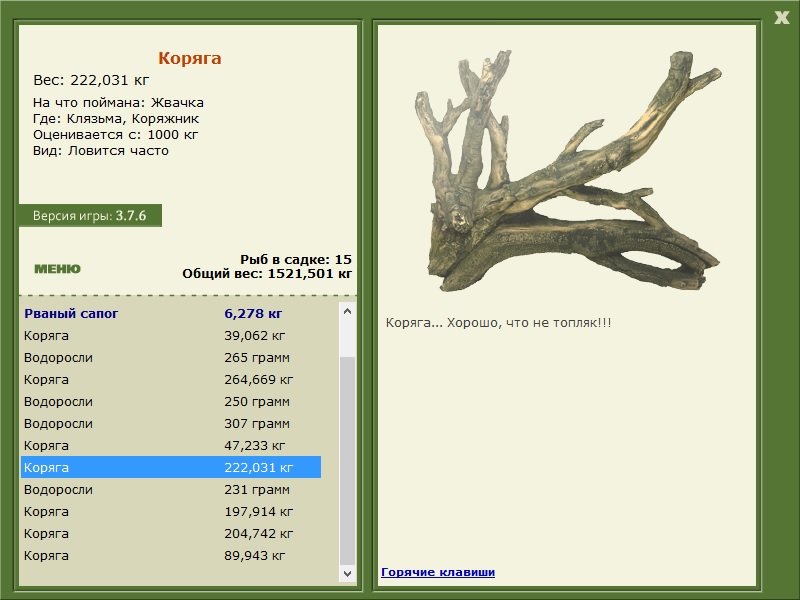The height and width of the screenshot is (600, 800).
Task: Open the МЕНЮ button
Action: pyautogui.click(x=58, y=269)
